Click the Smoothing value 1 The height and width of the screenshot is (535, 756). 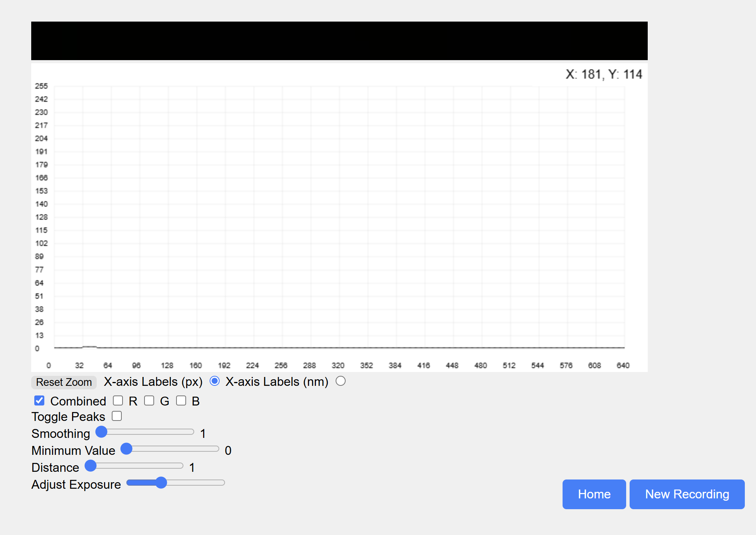(x=203, y=434)
